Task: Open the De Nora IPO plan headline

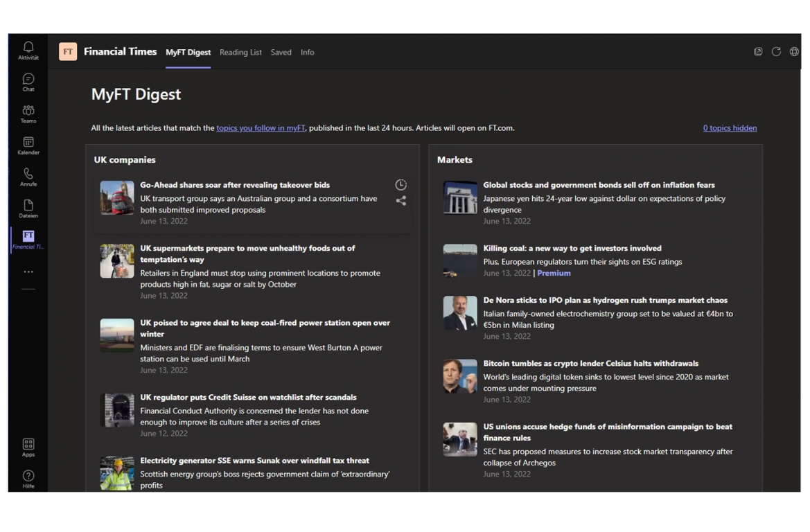Action: 605,300
